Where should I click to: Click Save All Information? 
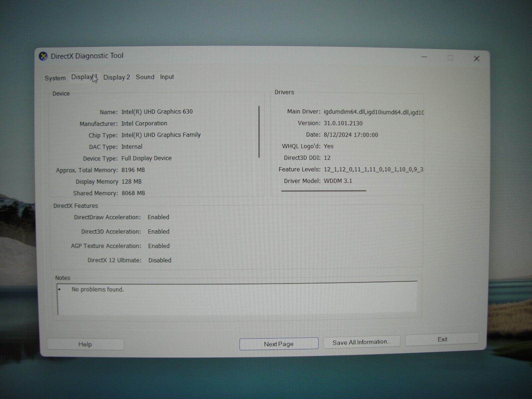(x=361, y=341)
